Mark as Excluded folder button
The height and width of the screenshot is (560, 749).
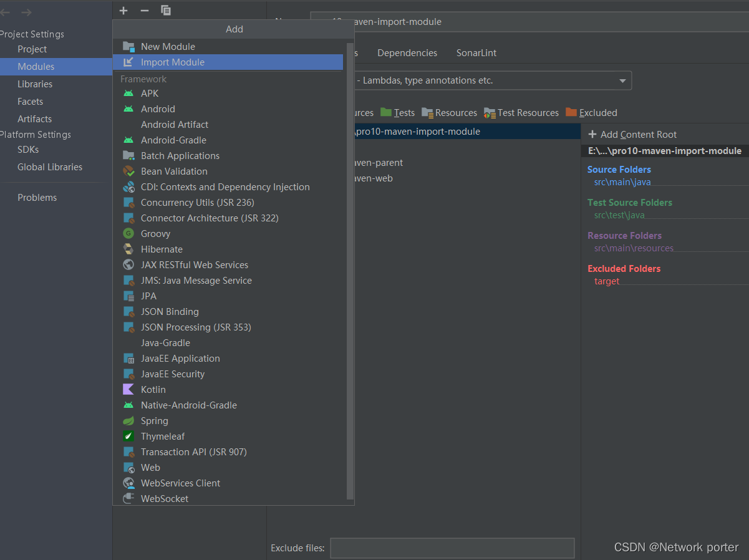click(x=591, y=113)
